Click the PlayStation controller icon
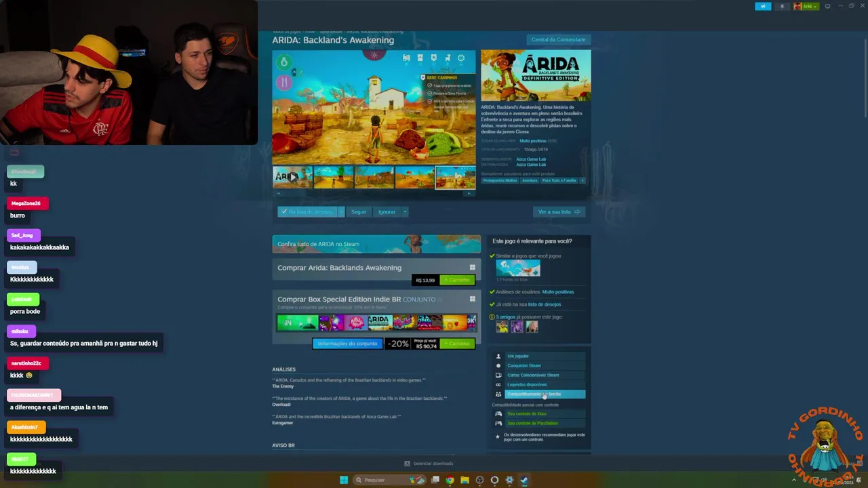 pos(498,423)
